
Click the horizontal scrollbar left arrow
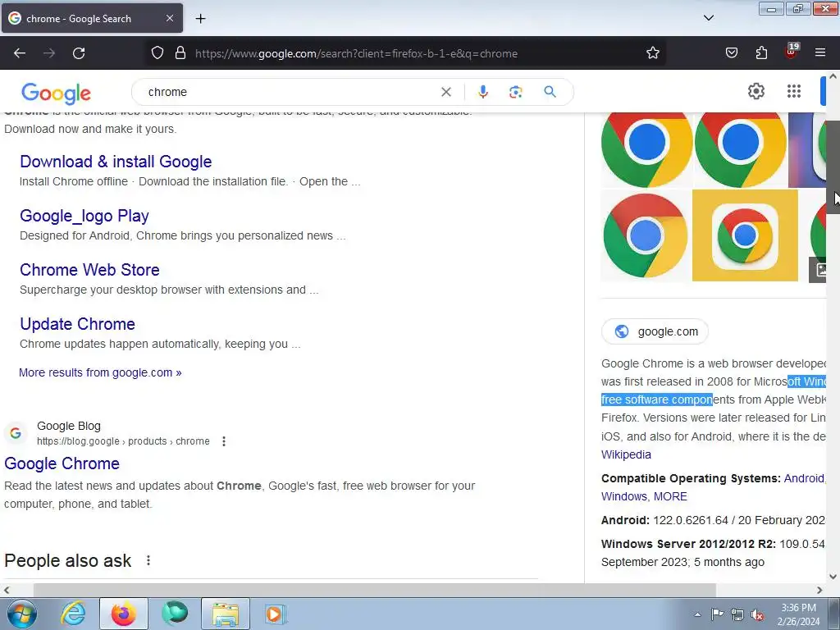tap(7, 591)
